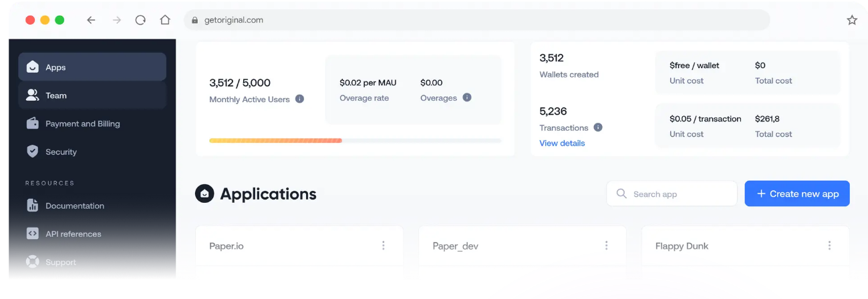Screen dimensions: 868x299
Task: Click the Overages info icon
Action: click(467, 97)
